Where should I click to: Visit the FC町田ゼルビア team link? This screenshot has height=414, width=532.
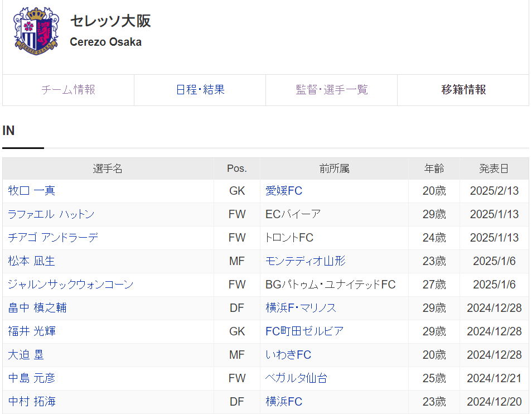click(304, 331)
